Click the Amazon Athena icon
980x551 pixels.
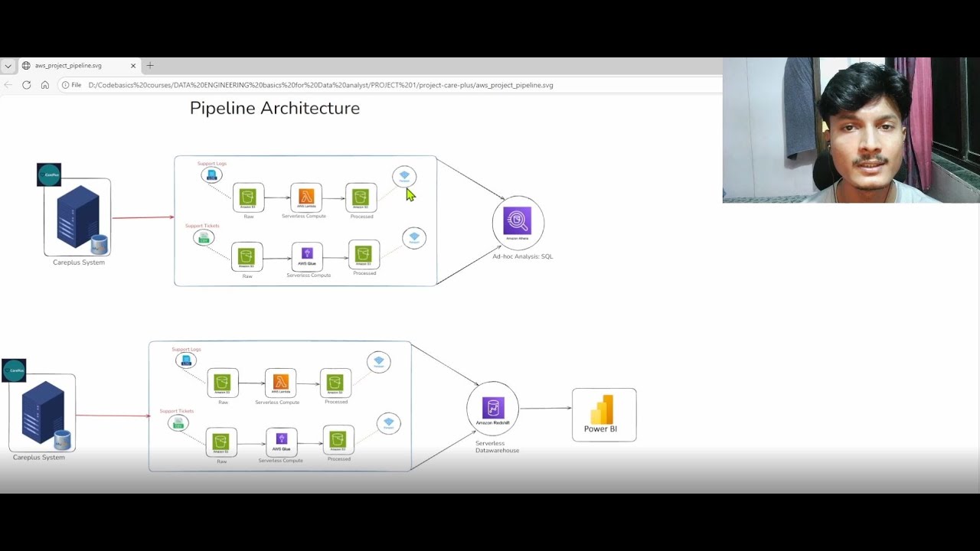click(x=518, y=221)
